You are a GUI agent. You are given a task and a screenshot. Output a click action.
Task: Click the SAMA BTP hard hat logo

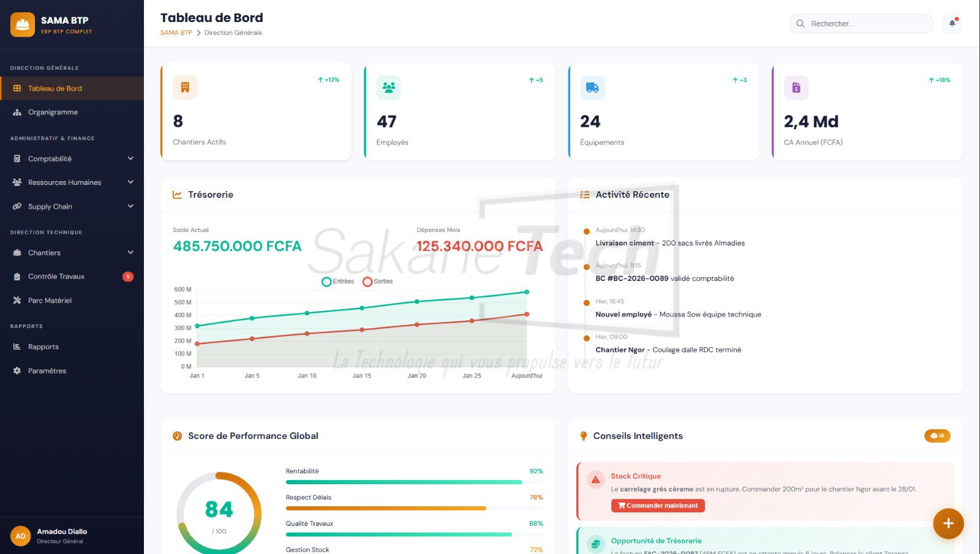pos(23,24)
